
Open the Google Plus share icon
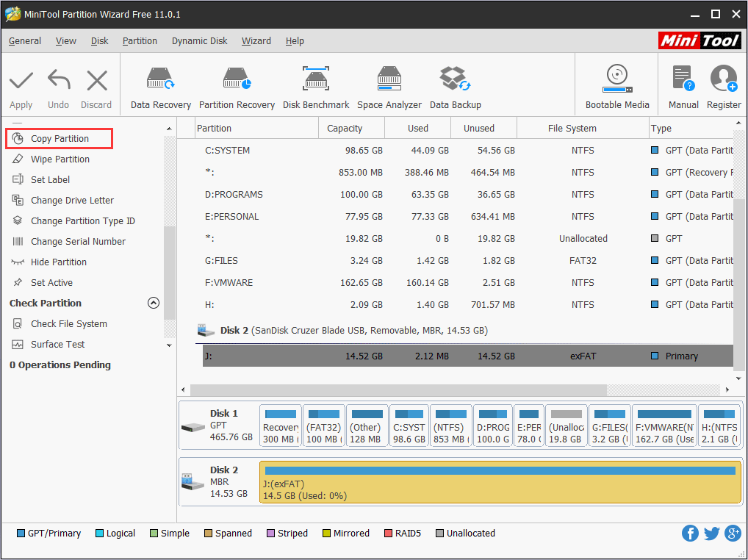tap(733, 534)
